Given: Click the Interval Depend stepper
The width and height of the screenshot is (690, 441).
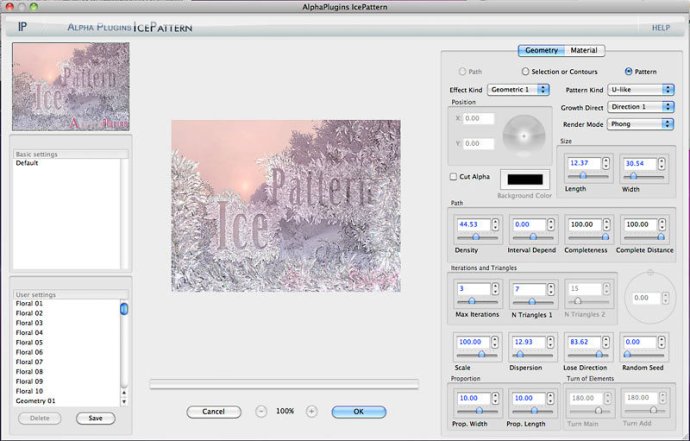Looking at the screenshot, I should (551, 224).
